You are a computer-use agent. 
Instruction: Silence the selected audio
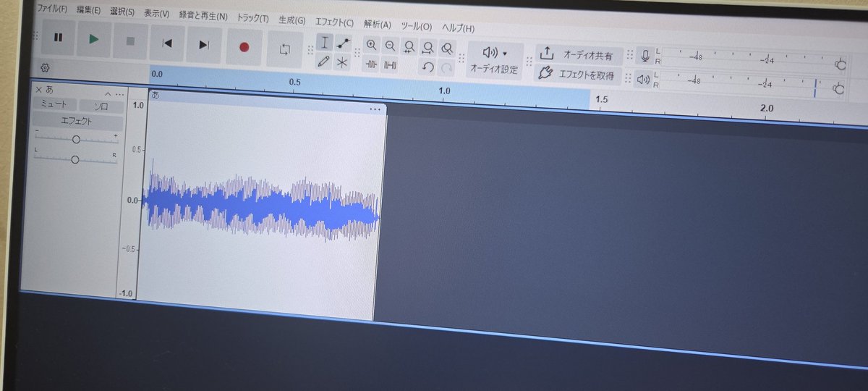(x=391, y=65)
